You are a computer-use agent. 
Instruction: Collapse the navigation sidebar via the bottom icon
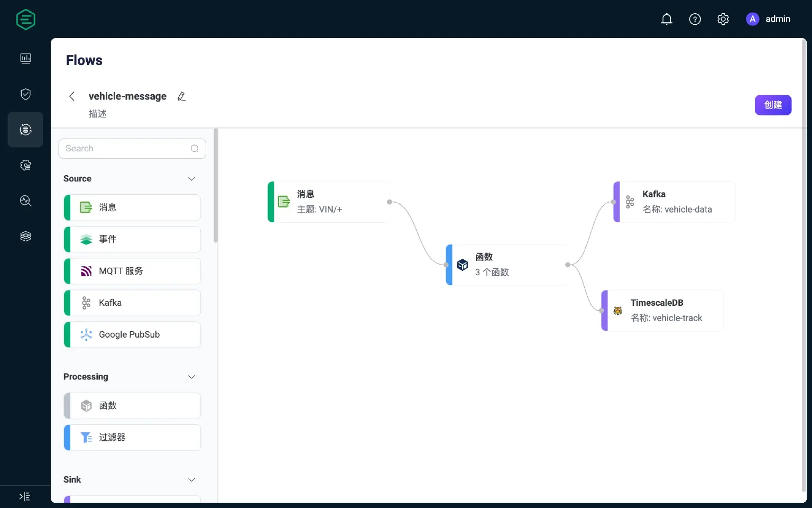[24, 496]
